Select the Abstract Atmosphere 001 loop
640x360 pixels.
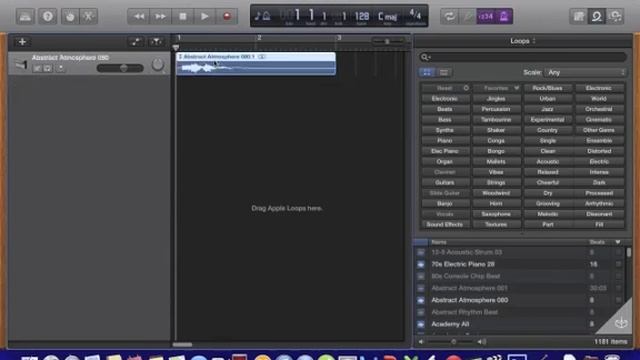pyautogui.click(x=519, y=288)
